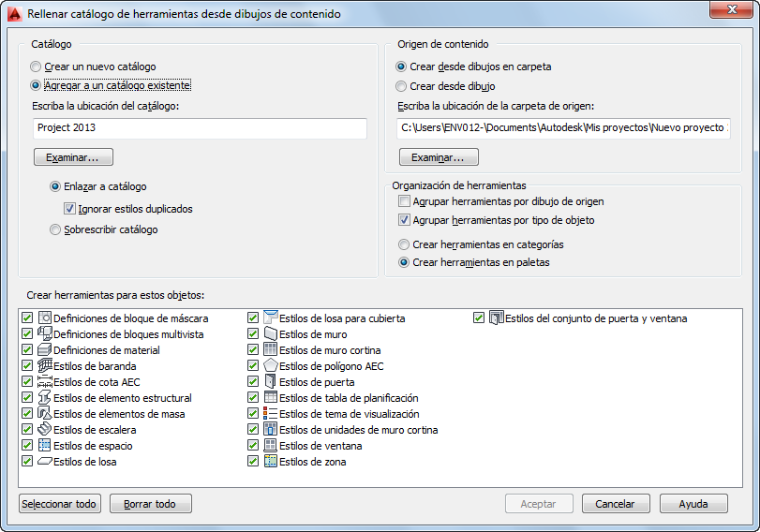The width and height of the screenshot is (760, 532).
Task: Select Crear herramientas en categorías
Action: (404, 244)
